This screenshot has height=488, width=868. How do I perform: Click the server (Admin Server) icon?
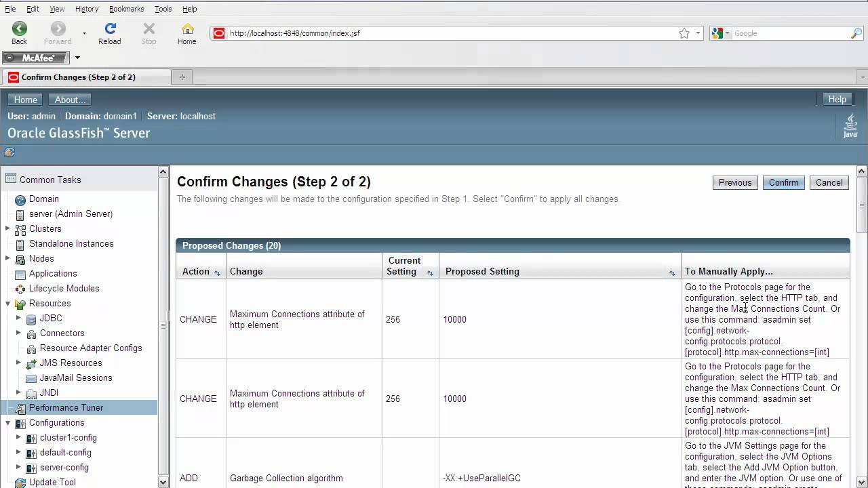tap(20, 214)
